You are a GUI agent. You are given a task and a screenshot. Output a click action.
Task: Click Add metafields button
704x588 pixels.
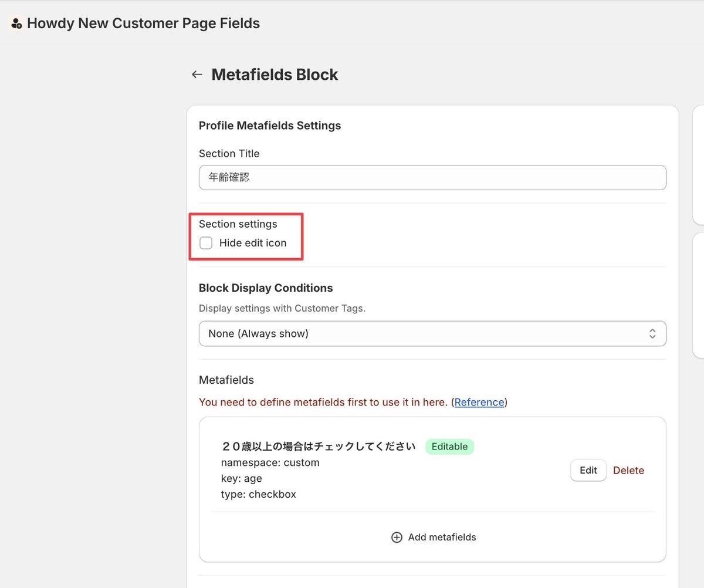click(x=433, y=538)
